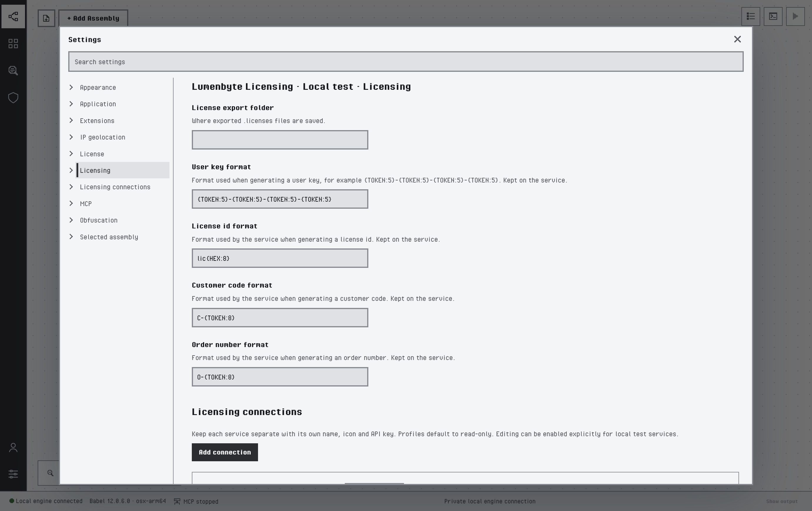Click Show output in status bar

(x=782, y=501)
